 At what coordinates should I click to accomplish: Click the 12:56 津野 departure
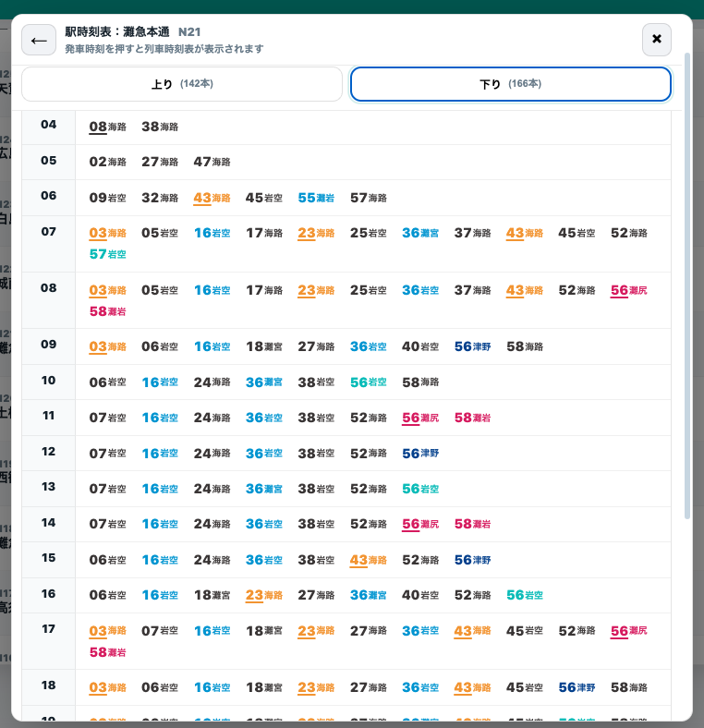420,453
